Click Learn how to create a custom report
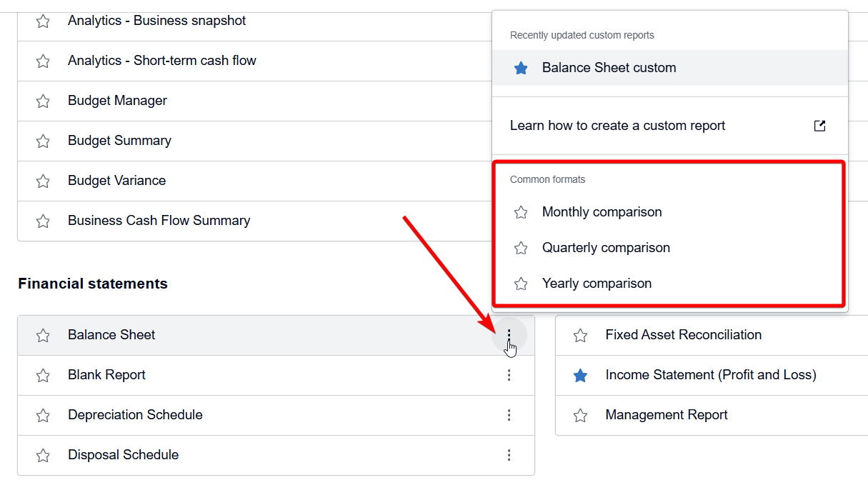 coord(618,125)
